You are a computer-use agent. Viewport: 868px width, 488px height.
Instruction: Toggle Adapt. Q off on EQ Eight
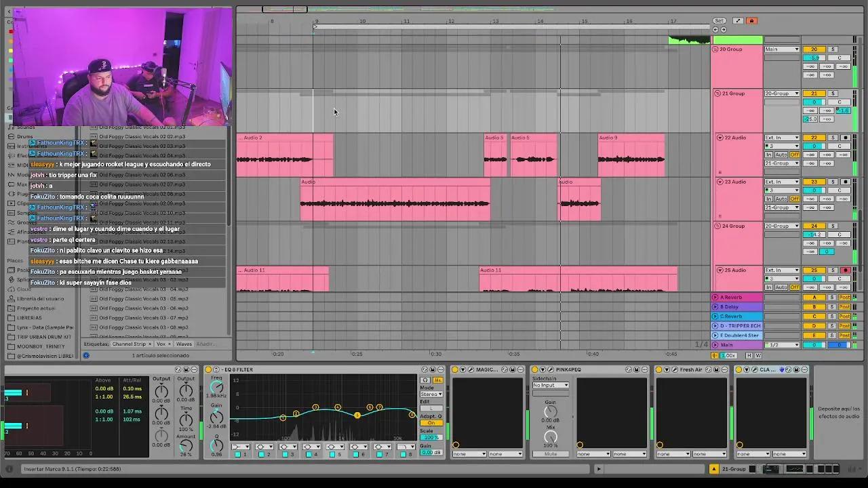pyautogui.click(x=431, y=422)
